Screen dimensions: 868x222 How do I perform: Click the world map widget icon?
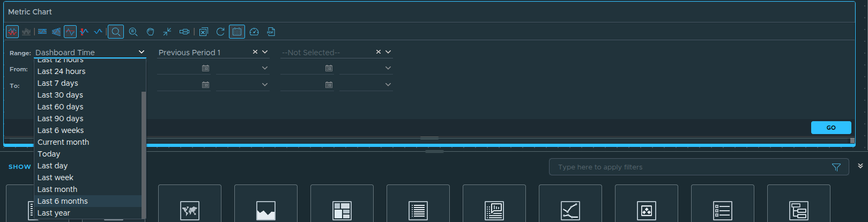point(190,210)
